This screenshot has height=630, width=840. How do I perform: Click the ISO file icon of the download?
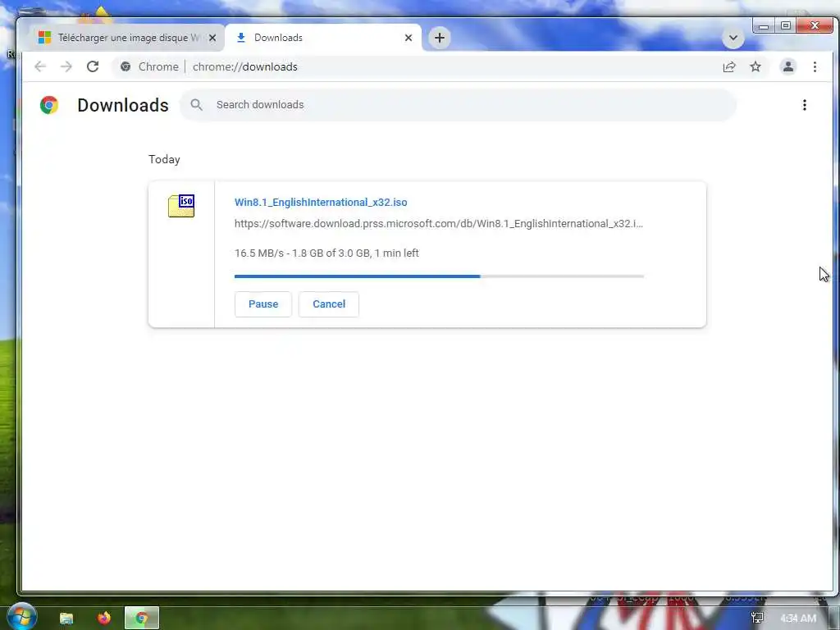click(181, 206)
